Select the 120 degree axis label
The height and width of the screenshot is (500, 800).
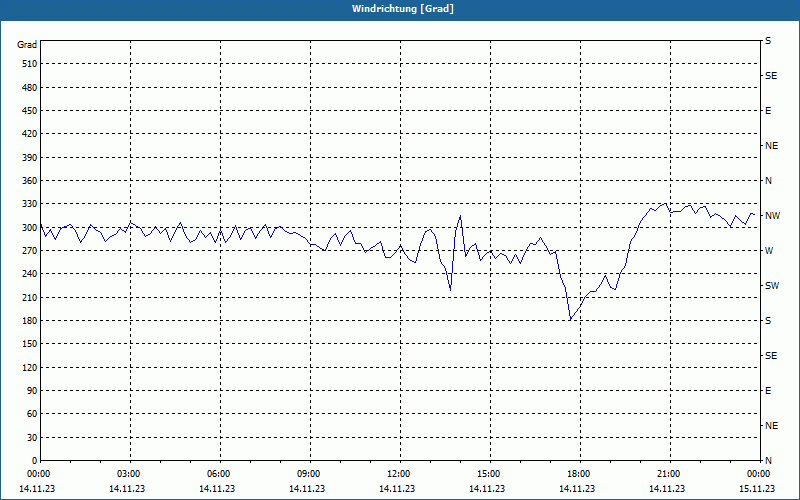30,367
